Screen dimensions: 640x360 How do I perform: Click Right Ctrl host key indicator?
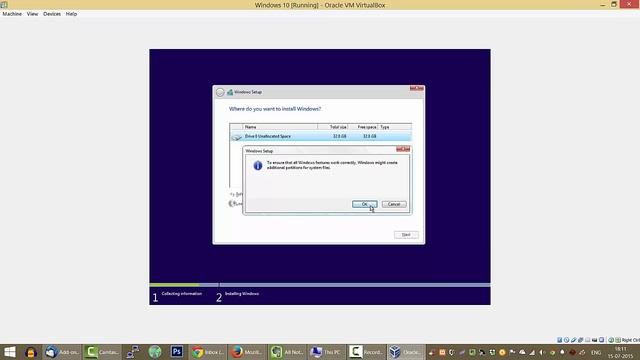[631, 340]
